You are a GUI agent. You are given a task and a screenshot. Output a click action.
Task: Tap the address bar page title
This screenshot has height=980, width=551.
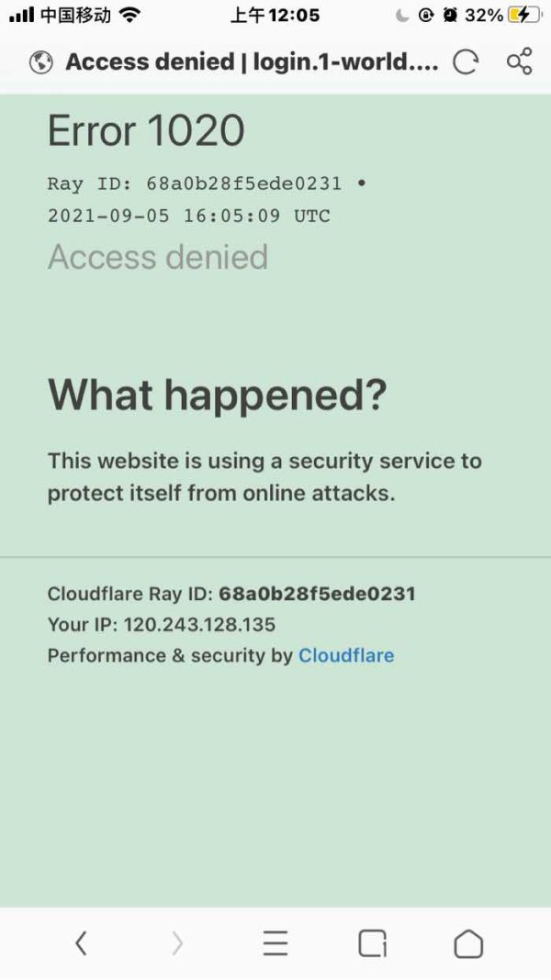pos(252,61)
